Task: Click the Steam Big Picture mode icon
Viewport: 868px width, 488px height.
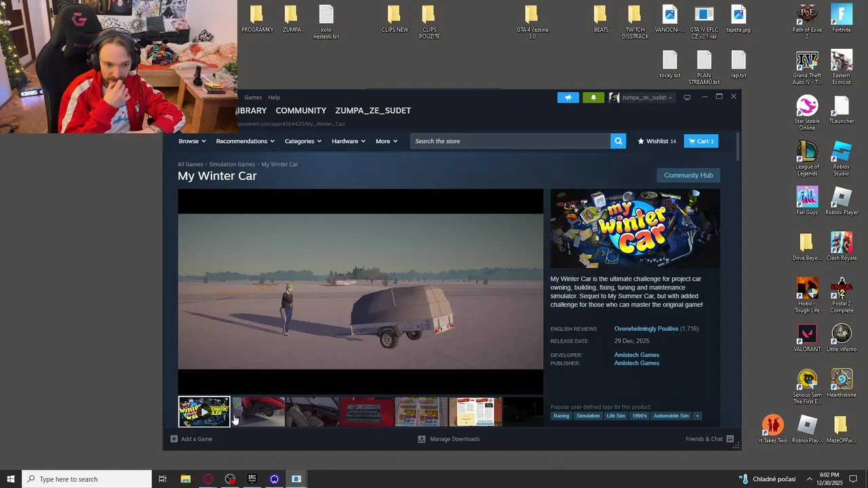Action: coord(687,98)
